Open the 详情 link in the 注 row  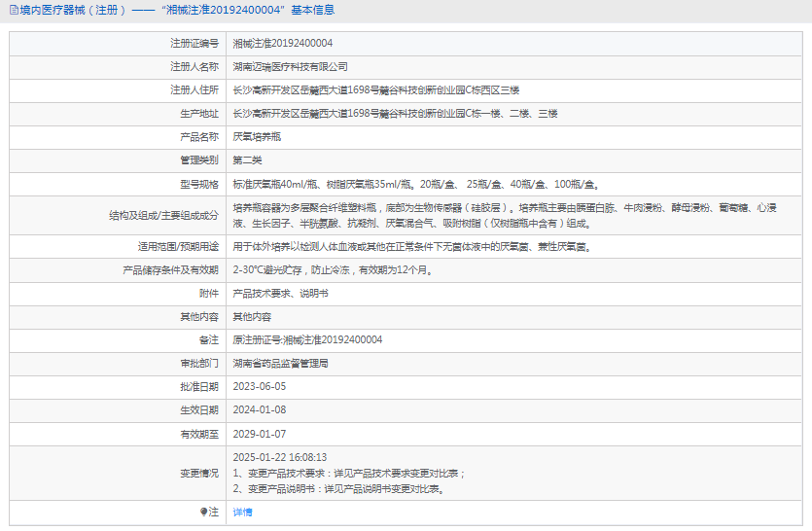[x=242, y=513]
